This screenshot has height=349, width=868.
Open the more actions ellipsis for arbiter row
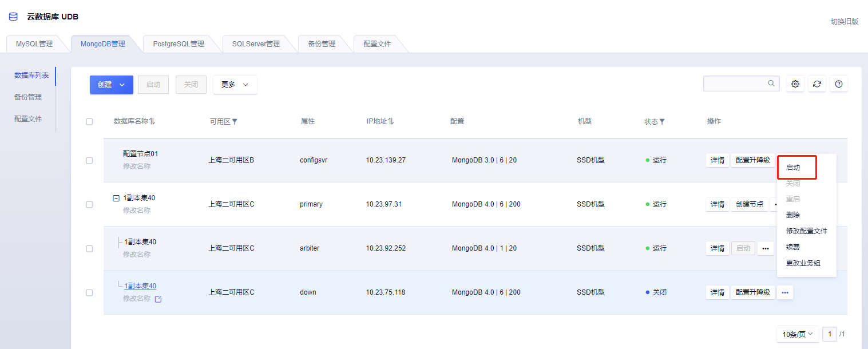(x=765, y=248)
